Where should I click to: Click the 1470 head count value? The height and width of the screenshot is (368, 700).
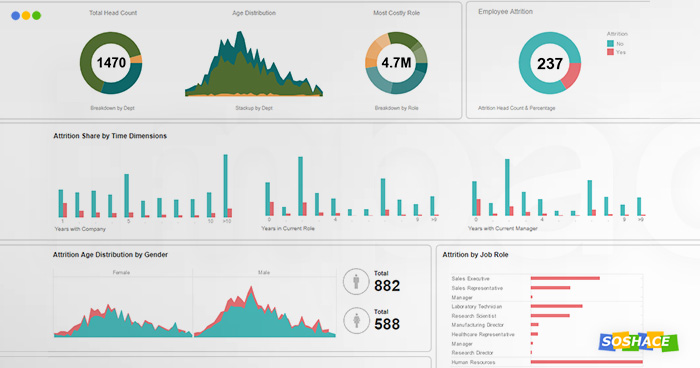click(x=111, y=63)
